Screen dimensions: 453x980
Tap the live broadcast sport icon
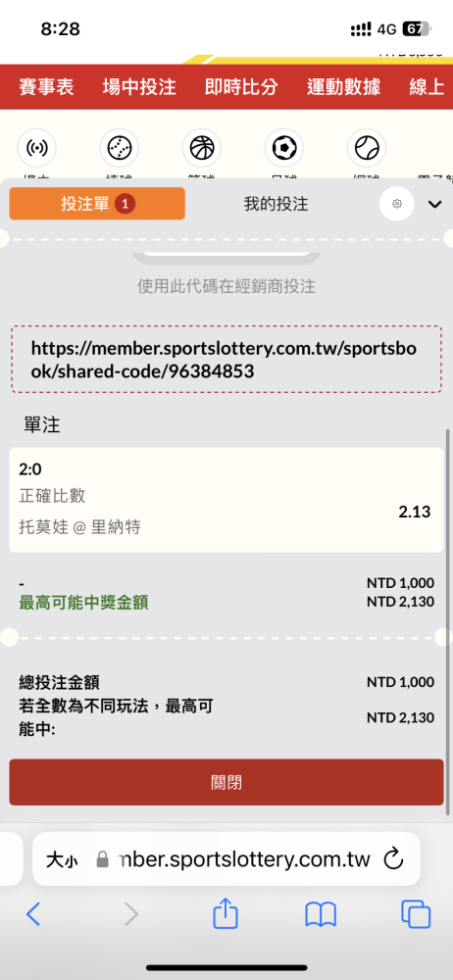coord(36,148)
